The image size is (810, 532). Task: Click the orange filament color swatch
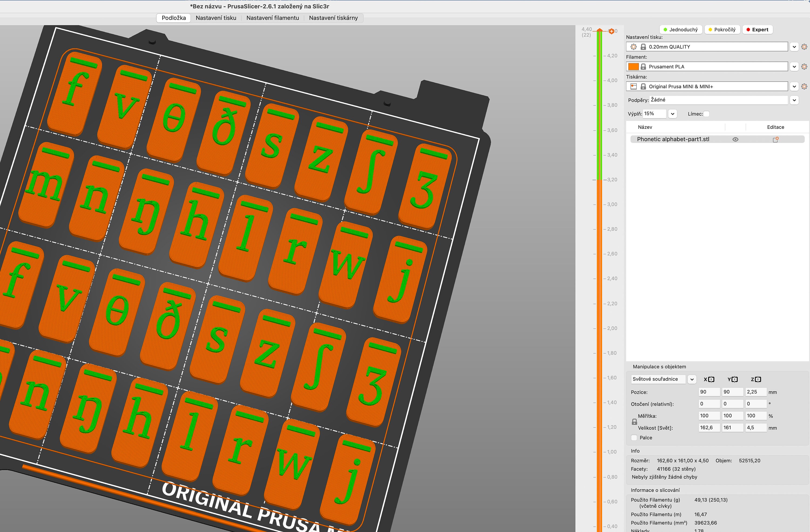[x=634, y=66]
